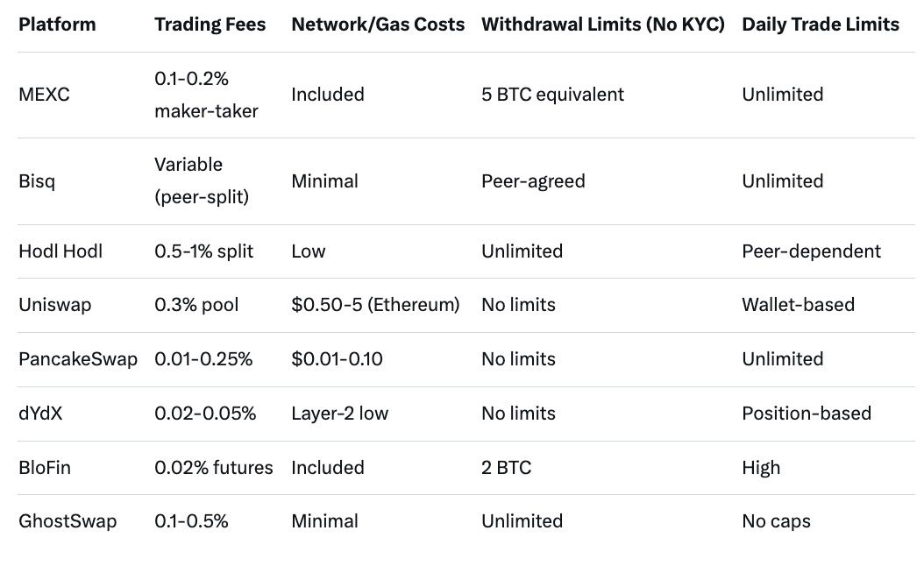Select the Withdrawal Limits (No KYC) header
Screen dimensions: 924x566
click(x=603, y=25)
